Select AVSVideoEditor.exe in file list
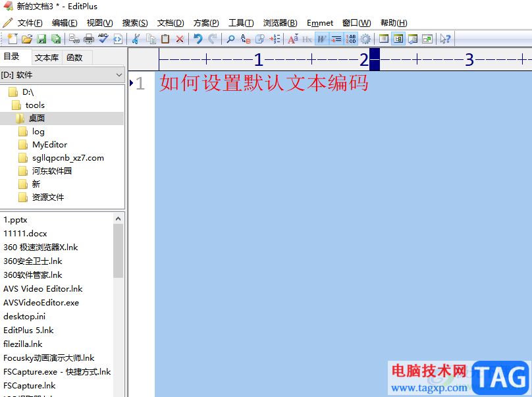Image resolution: width=532 pixels, height=397 pixels. 41,303
